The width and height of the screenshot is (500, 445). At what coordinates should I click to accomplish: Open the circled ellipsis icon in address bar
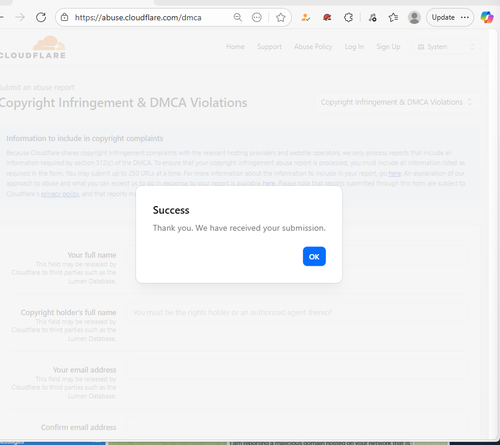[x=257, y=17]
